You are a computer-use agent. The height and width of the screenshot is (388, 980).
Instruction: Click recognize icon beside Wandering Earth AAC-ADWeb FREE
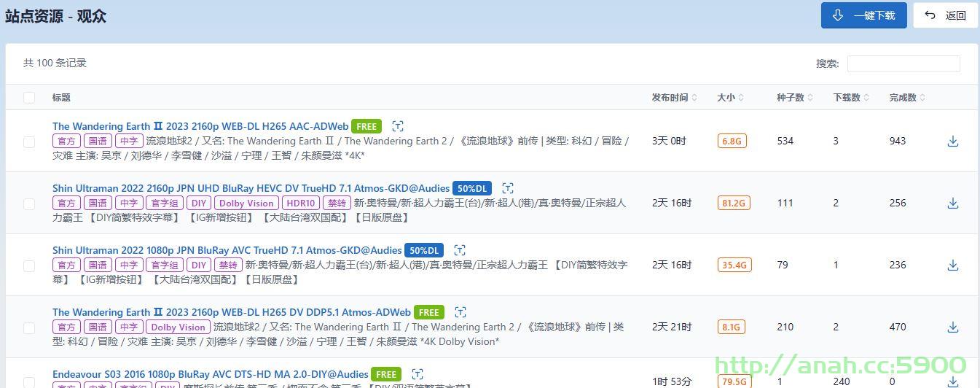pyautogui.click(x=397, y=126)
